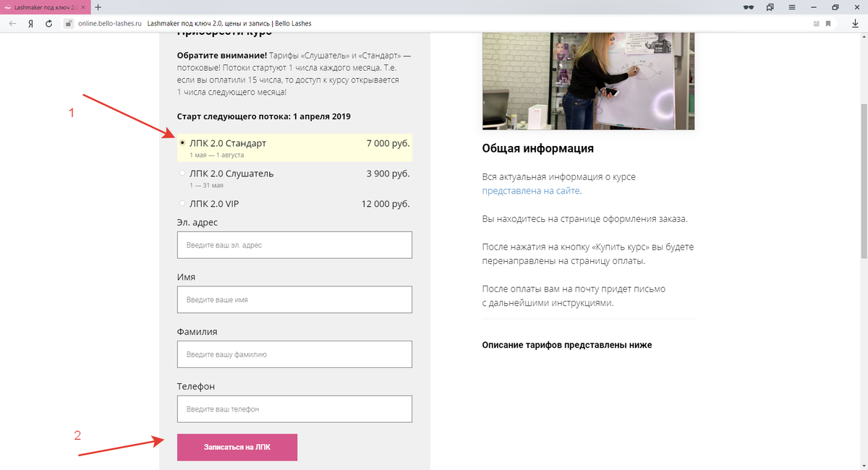The height and width of the screenshot is (470, 868).
Task: Switch to the Lashmaker под ключ tab
Action: coord(45,7)
